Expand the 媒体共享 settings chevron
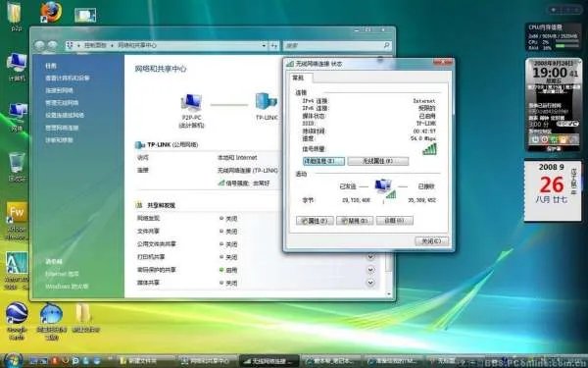The image size is (588, 368). coord(370,283)
